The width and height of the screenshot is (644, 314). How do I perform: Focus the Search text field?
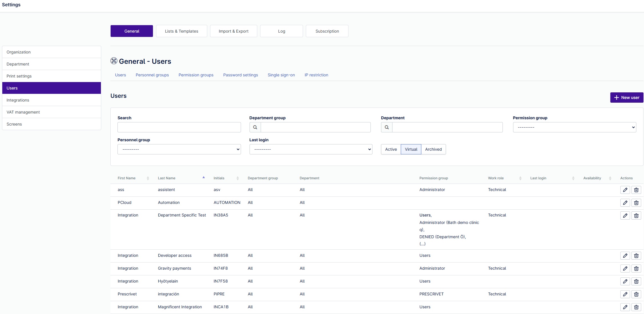tap(179, 127)
